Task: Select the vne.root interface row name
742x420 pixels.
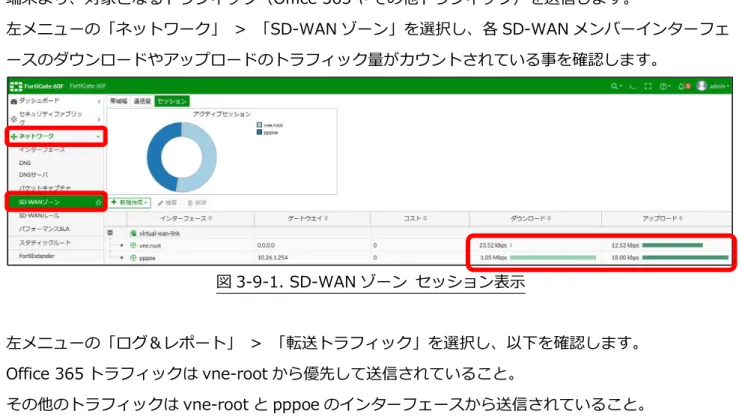Action: point(150,246)
